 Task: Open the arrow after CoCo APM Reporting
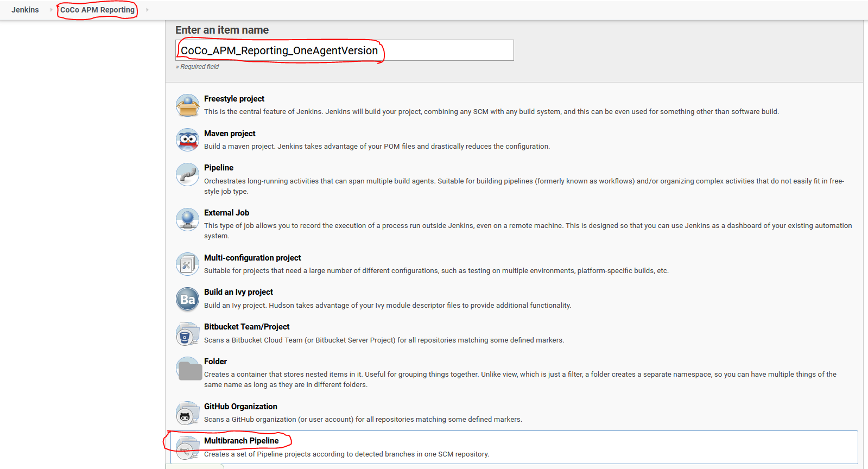tap(147, 10)
